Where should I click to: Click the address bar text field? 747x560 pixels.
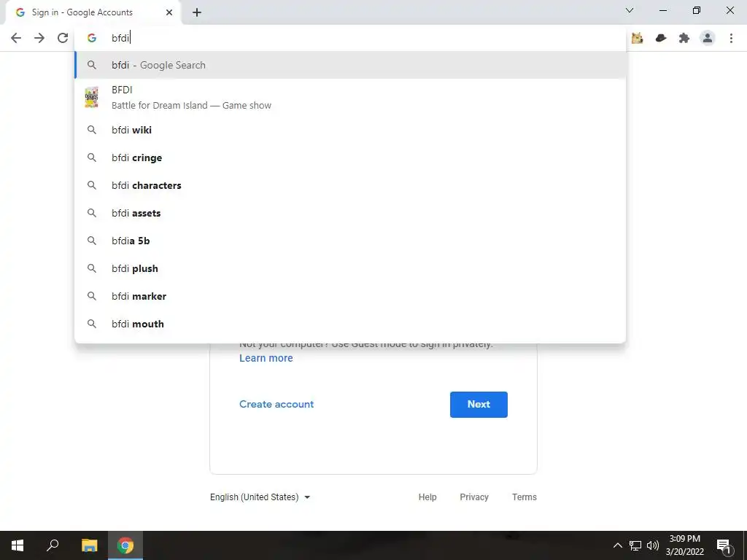350,38
